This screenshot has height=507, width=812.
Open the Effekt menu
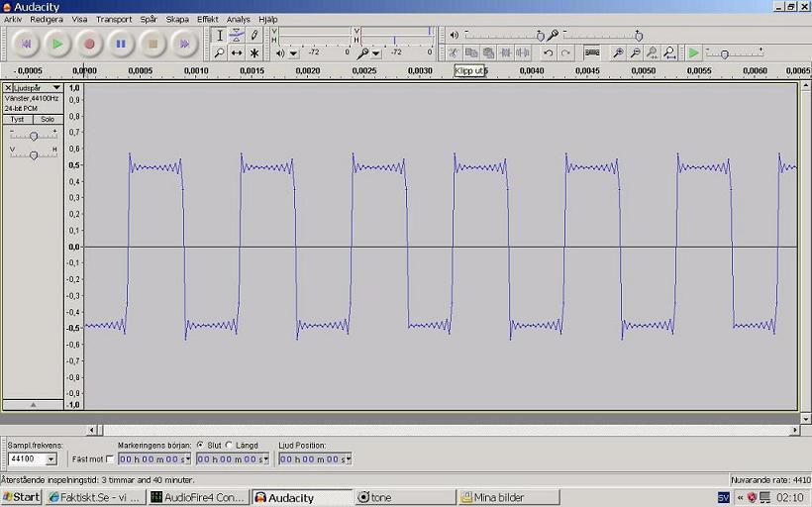(207, 19)
